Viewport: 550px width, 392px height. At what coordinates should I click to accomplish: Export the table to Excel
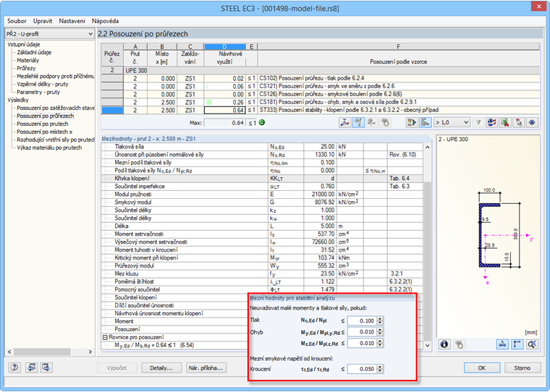click(505, 122)
